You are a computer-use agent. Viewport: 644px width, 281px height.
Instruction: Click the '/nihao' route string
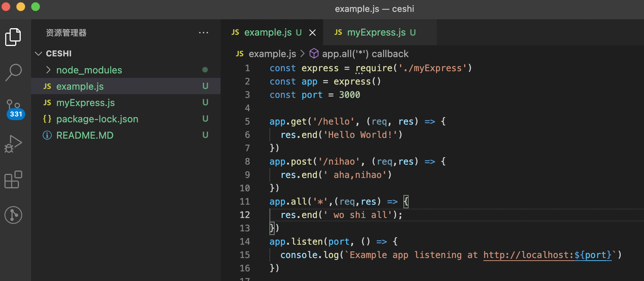click(x=339, y=162)
